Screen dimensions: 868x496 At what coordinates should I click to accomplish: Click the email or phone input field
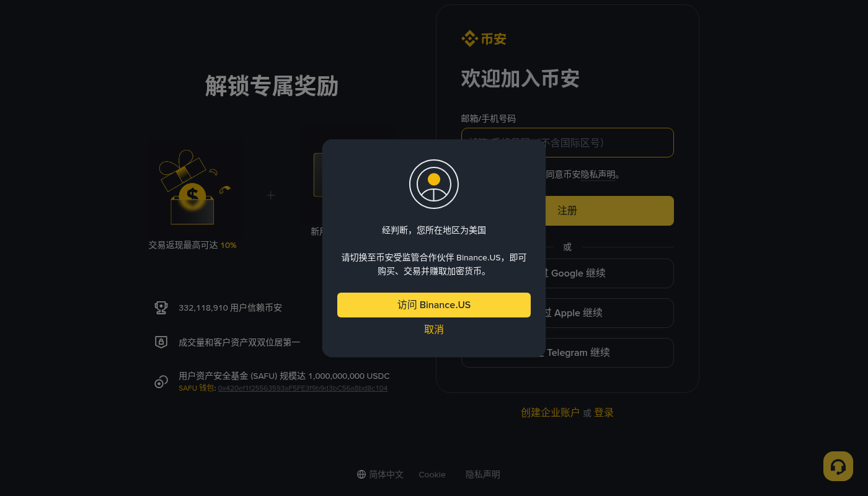coord(567,143)
